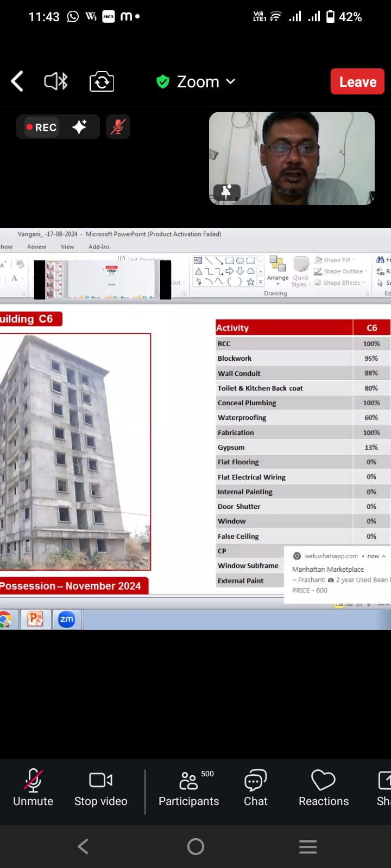Tap the pin icon on speaker video
Image resolution: width=391 pixels, height=868 pixels.
click(x=226, y=192)
